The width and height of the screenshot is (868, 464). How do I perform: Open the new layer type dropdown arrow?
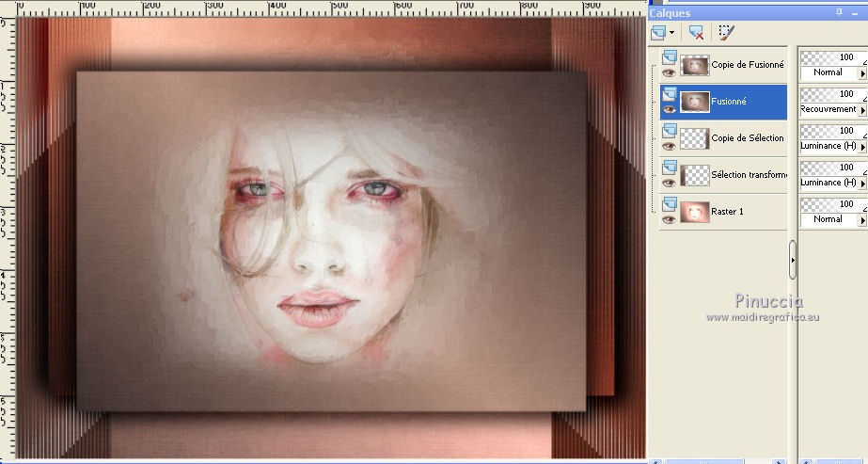coord(672,33)
